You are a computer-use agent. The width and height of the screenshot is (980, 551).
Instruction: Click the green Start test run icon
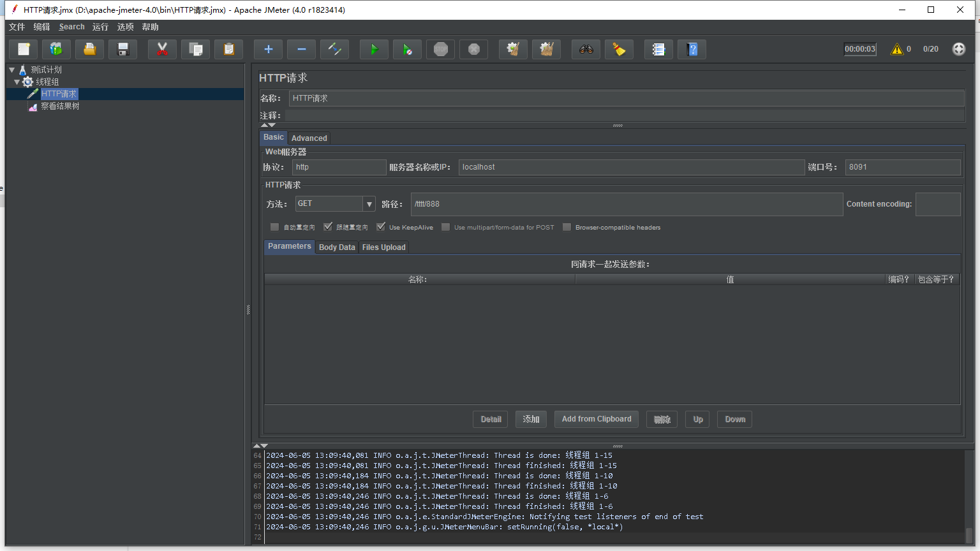tap(374, 49)
